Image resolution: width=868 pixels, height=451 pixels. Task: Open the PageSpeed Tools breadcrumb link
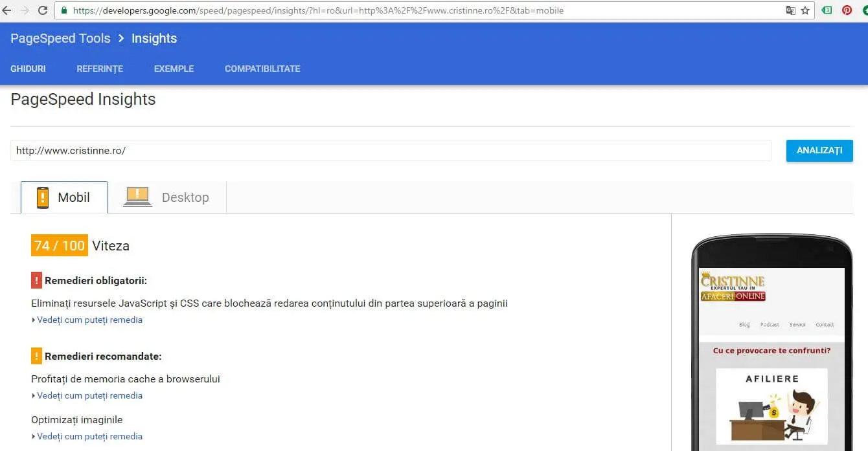(x=60, y=38)
